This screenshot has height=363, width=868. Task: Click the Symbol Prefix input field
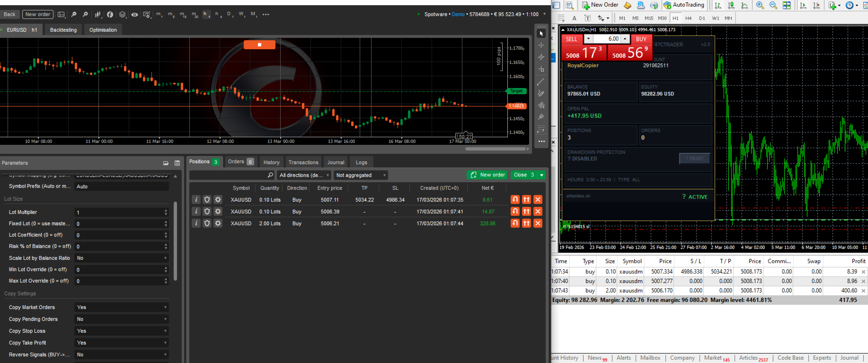[x=122, y=186]
